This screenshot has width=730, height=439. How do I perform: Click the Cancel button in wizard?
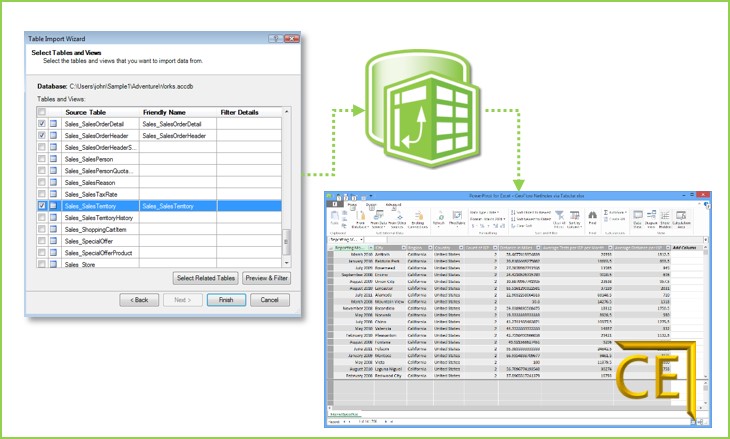[x=270, y=300]
